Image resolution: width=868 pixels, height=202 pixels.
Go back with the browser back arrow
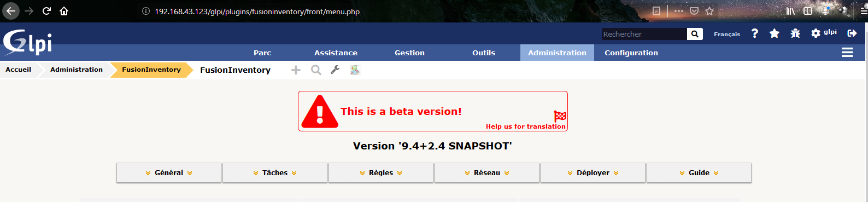(10, 11)
